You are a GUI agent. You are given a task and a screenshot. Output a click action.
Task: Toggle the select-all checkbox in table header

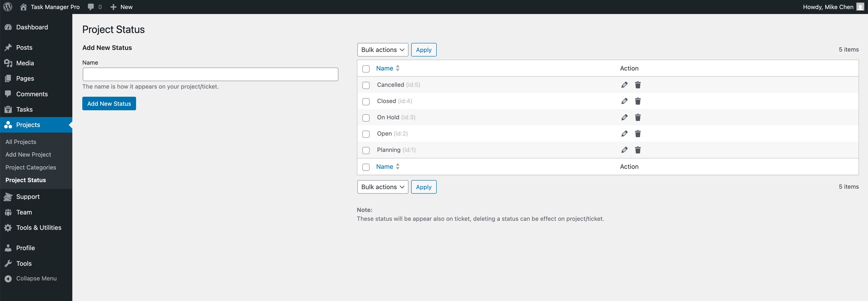366,69
